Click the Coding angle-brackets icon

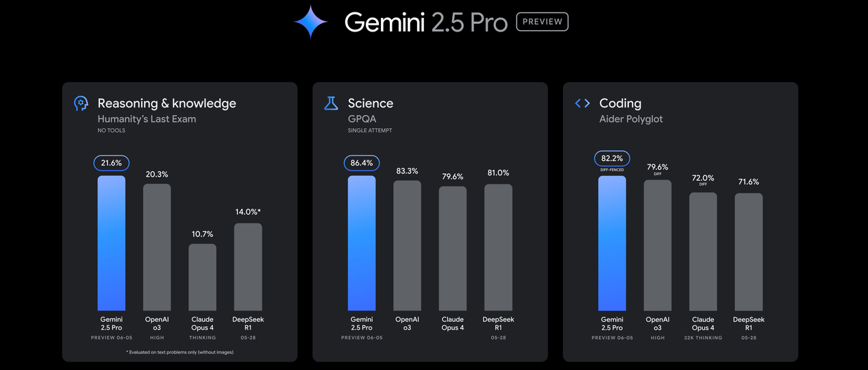[x=582, y=103]
